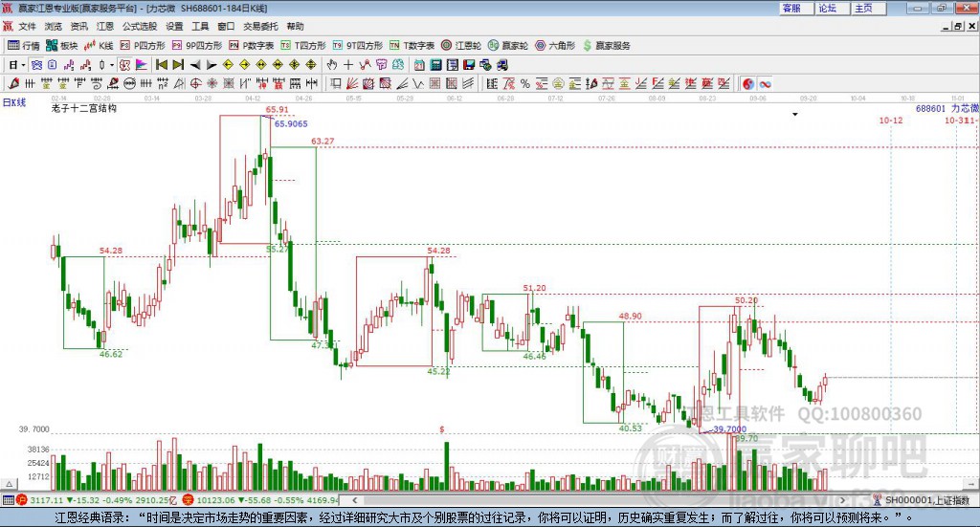This screenshot has height=527, width=980.
Task: Open the 9T四方形 tool
Action: pyautogui.click(x=358, y=46)
